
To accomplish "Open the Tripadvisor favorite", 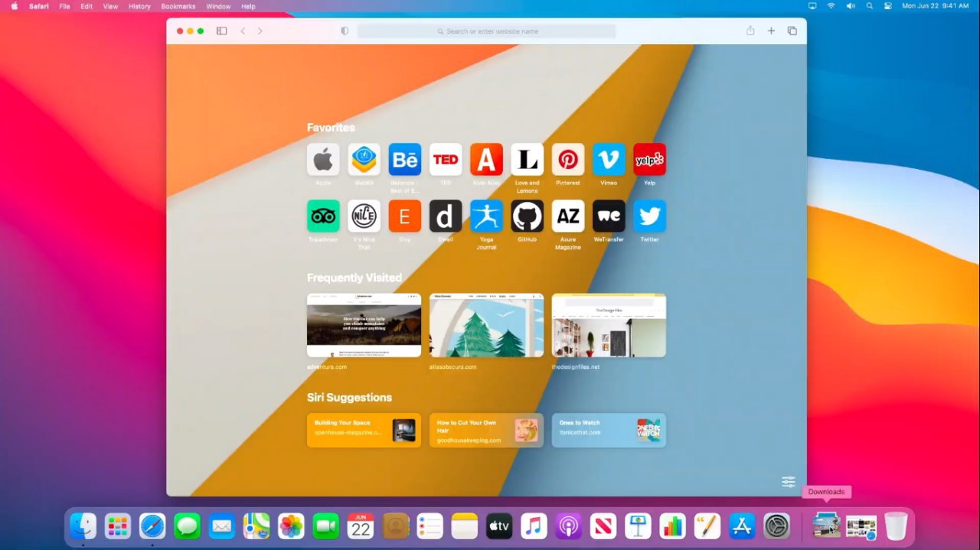I will click(x=323, y=216).
